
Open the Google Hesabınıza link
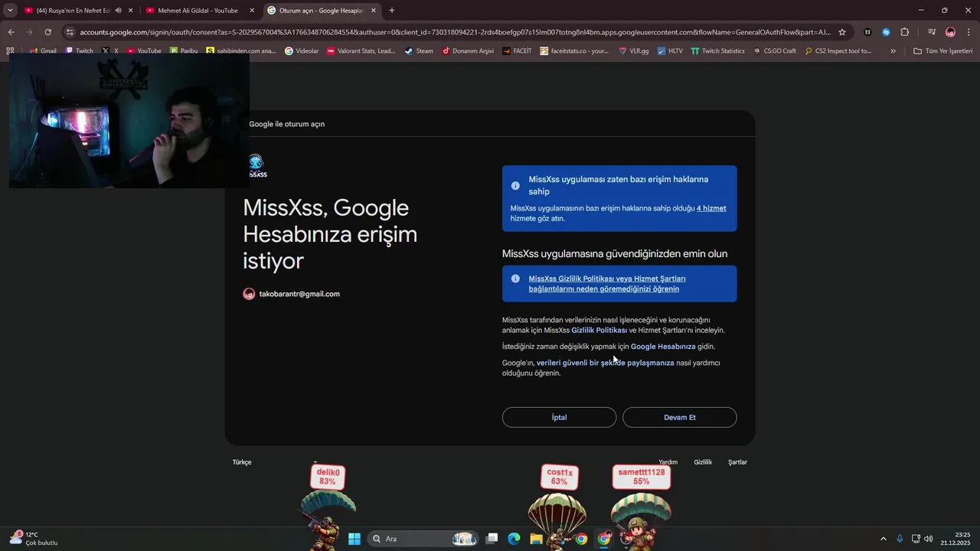[x=663, y=347]
